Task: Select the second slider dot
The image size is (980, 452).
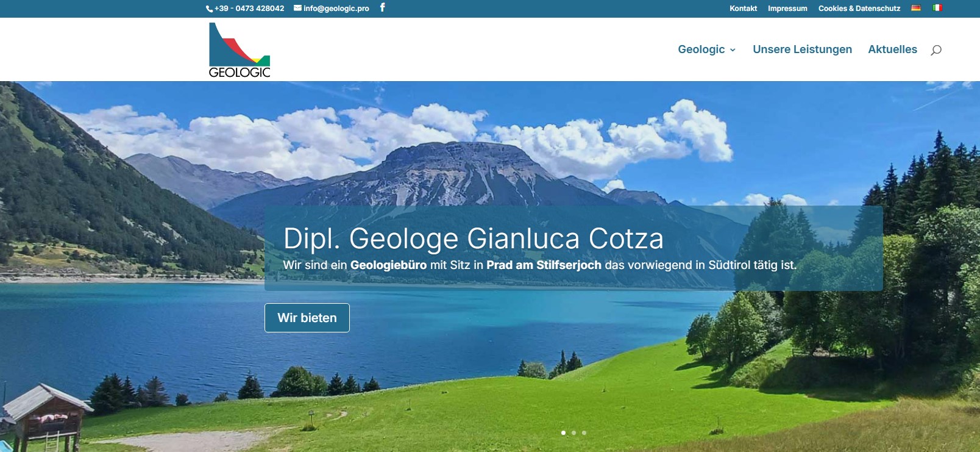Action: click(573, 432)
